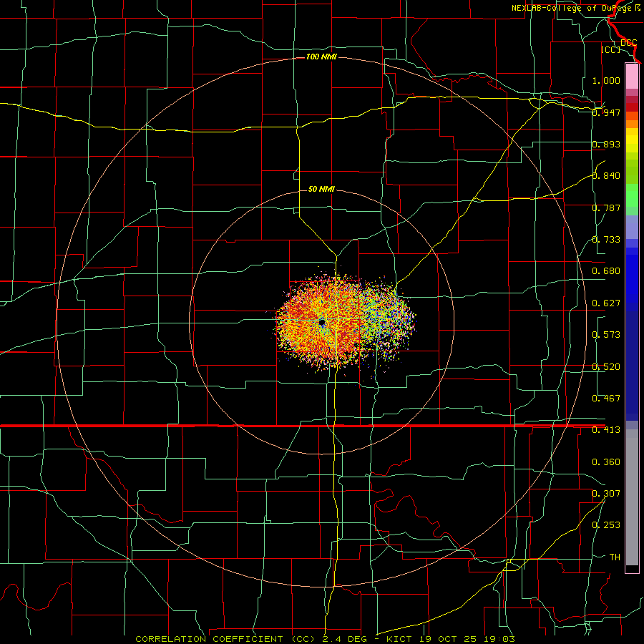Click the 1.000 value on the color scale
Screen dimensions: 644x644
(x=606, y=80)
